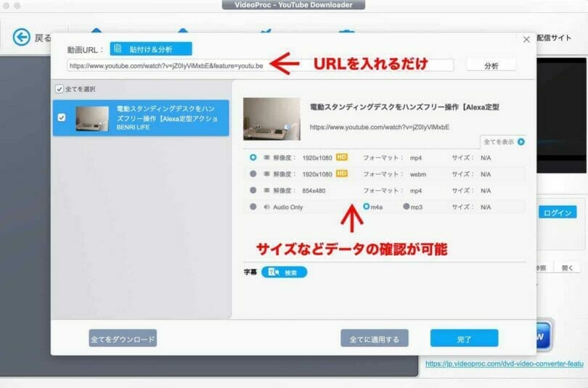The width and height of the screenshot is (588, 388).
Task: Click the large video preview thumbnail
Action: click(x=272, y=119)
